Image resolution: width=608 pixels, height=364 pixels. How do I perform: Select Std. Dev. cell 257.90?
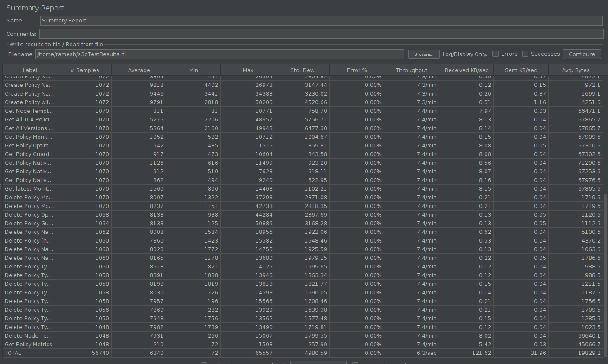pos(317,345)
